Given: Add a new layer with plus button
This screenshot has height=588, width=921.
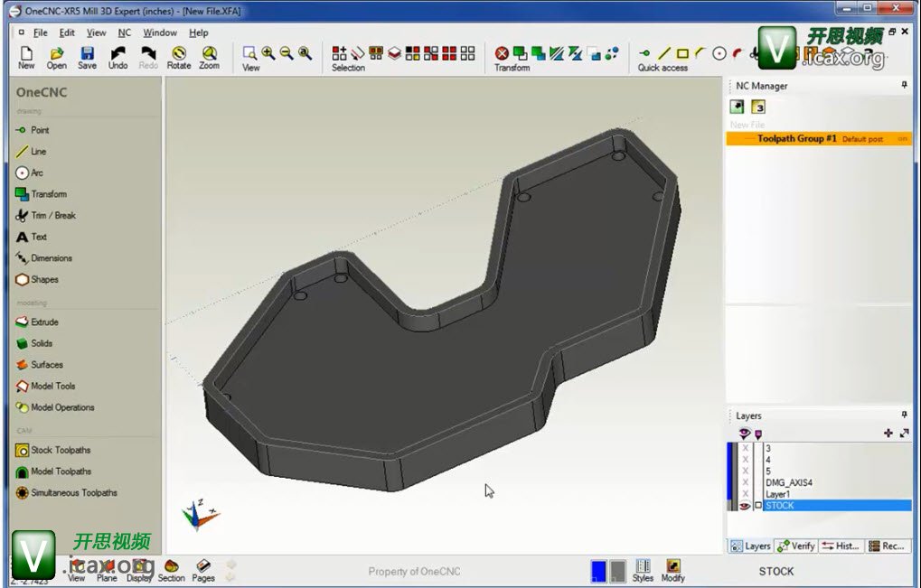Looking at the screenshot, I should tap(888, 434).
